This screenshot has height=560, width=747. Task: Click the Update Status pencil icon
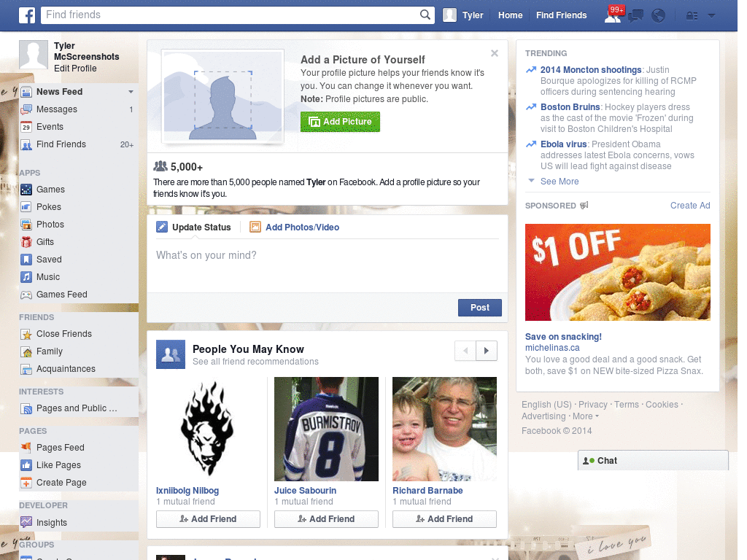162,227
